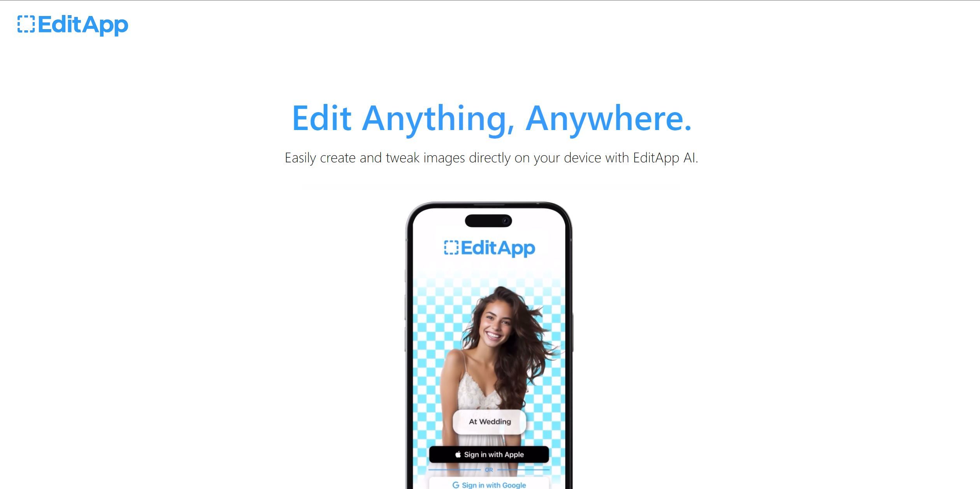
Task: Click the EditApp logo inside phone screen
Action: coord(489,248)
